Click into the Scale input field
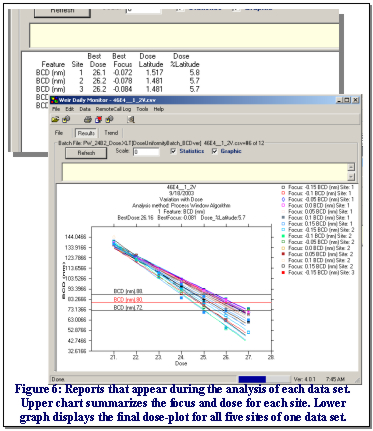 pos(146,152)
